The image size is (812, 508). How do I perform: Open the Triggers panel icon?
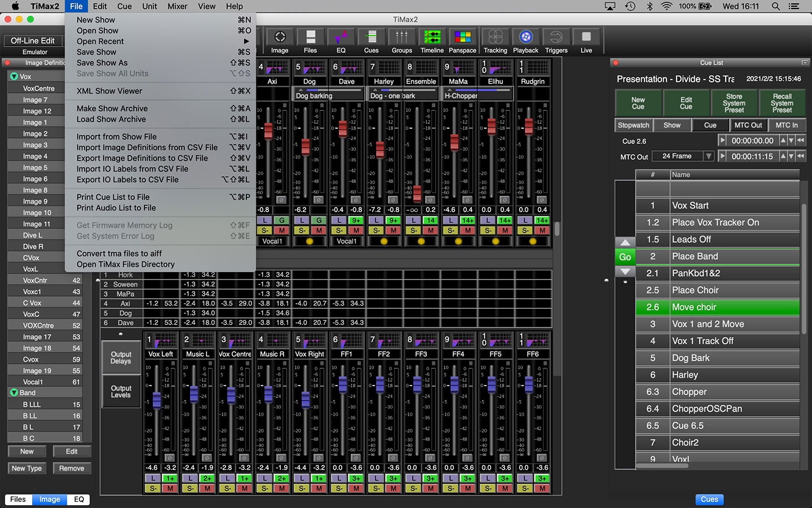(556, 37)
